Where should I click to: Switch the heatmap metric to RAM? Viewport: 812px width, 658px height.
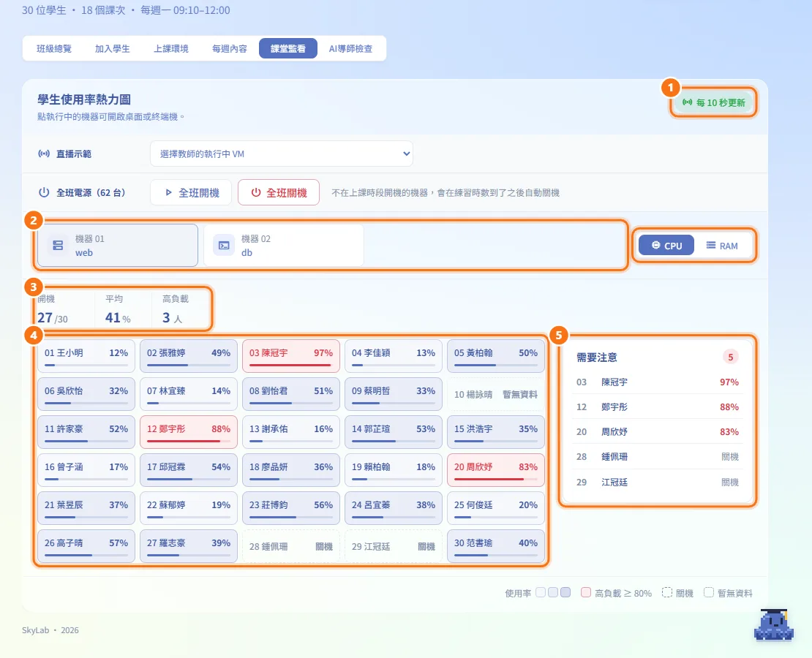tap(722, 246)
